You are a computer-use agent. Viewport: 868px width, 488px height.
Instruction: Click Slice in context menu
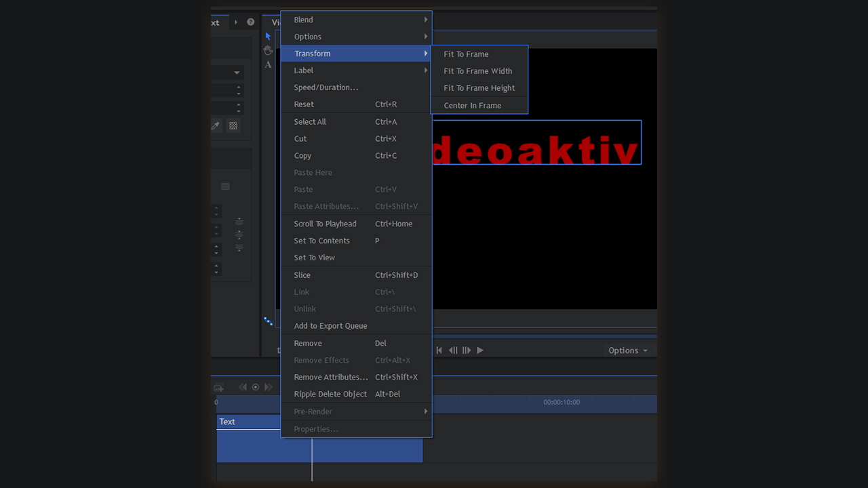coord(302,275)
